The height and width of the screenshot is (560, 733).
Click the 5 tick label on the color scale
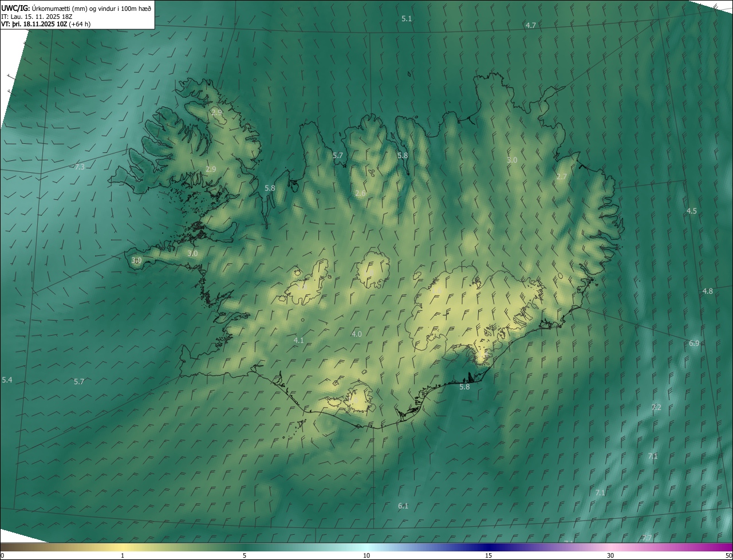click(245, 555)
